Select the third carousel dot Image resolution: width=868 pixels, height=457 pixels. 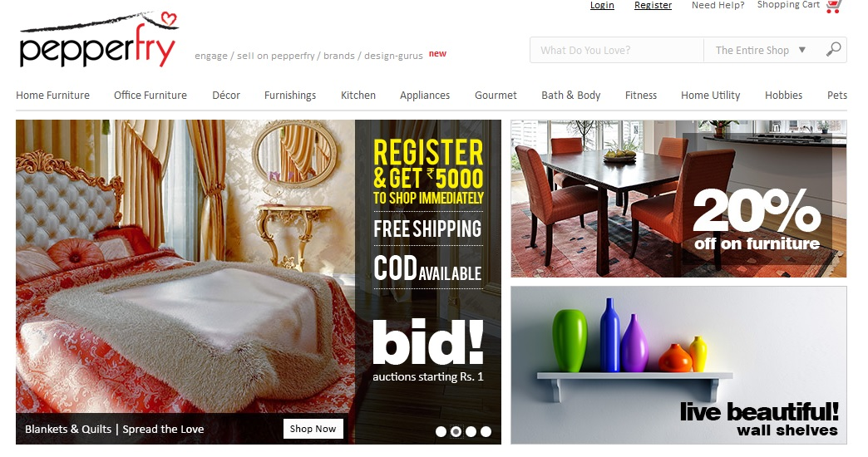point(471,431)
